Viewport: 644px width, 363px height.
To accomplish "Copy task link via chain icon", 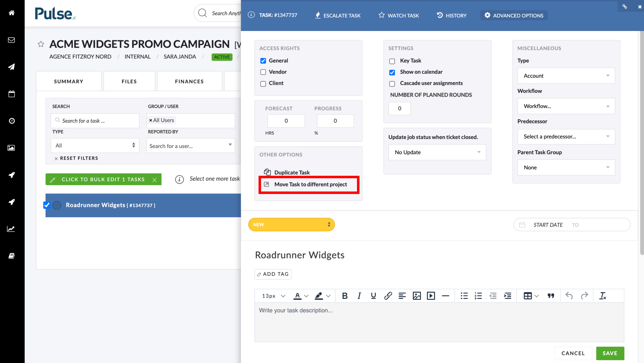I will (x=625, y=6).
